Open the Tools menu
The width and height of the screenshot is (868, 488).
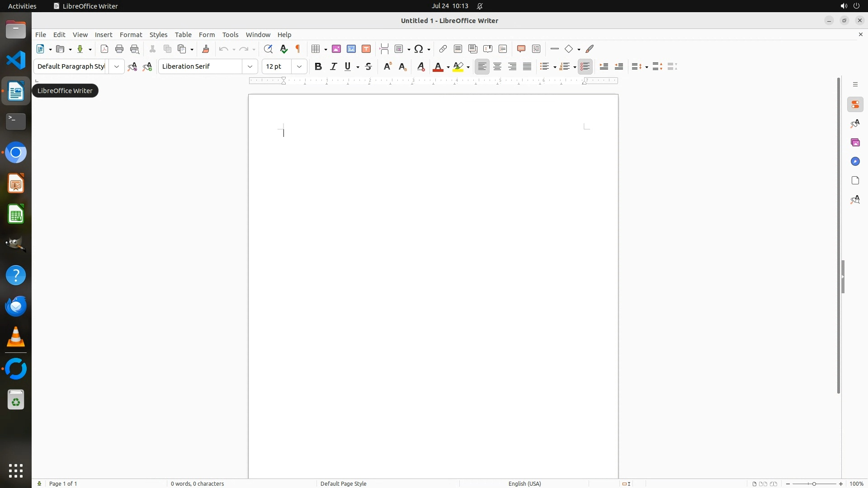tap(230, 35)
